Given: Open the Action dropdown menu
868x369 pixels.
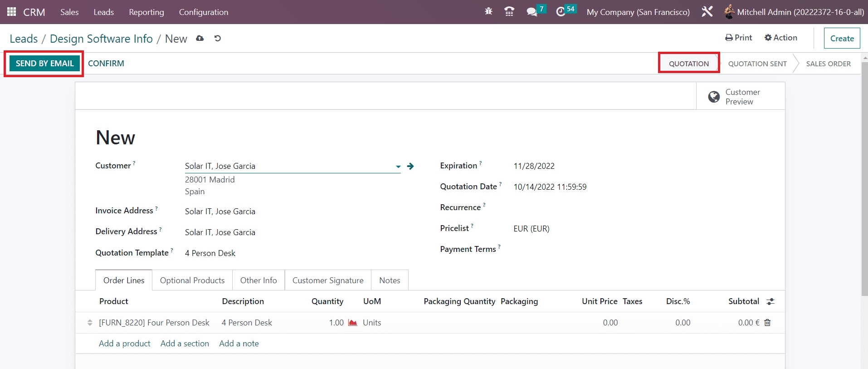Looking at the screenshot, I should pos(780,38).
